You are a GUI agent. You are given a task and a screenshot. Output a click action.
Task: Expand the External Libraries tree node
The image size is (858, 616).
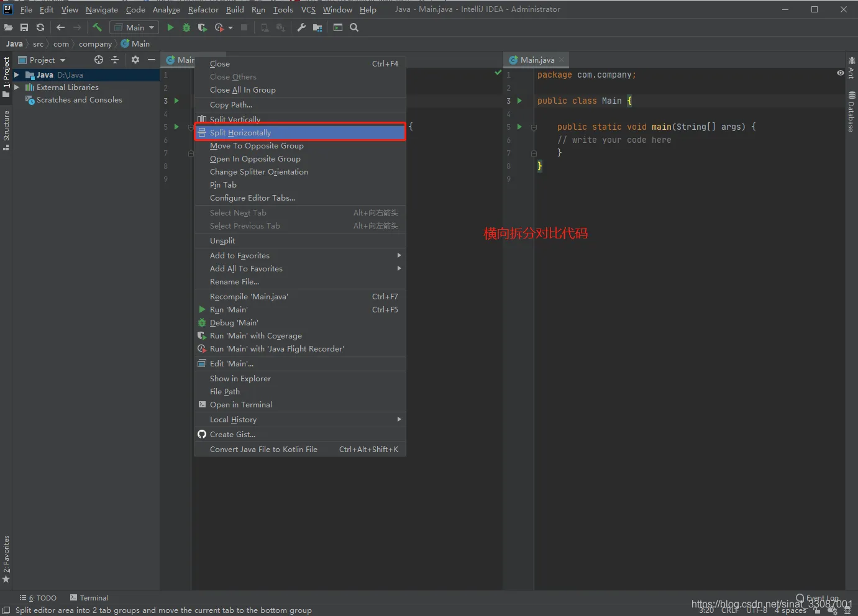click(x=17, y=88)
